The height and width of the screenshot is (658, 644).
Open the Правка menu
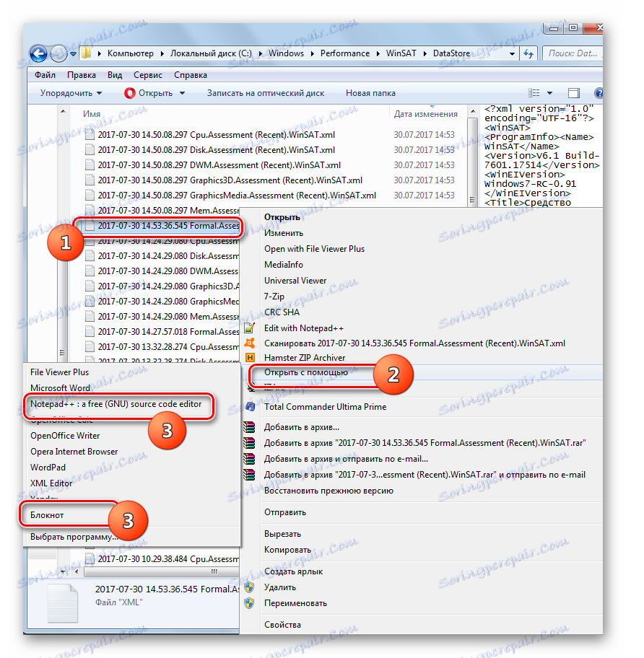coord(82,75)
